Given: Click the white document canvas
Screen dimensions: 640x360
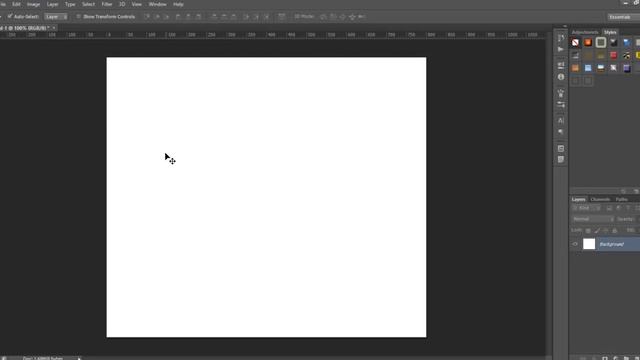Looking at the screenshot, I should point(266,197).
